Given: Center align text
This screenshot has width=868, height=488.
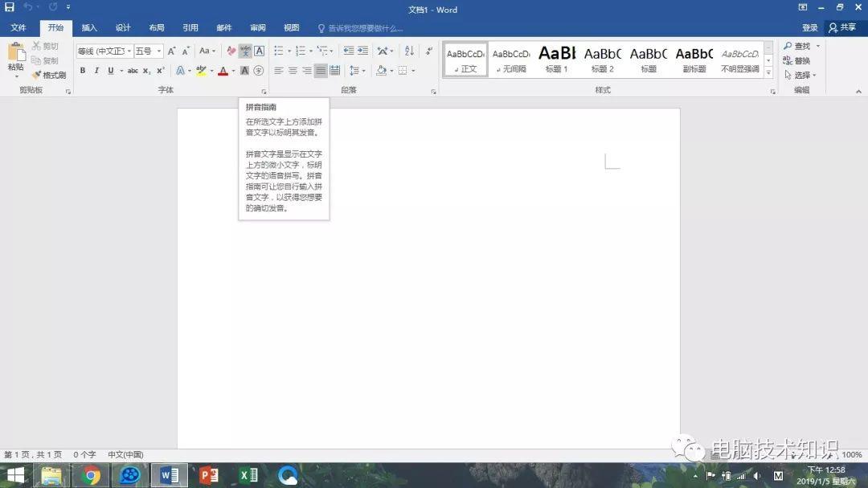Looking at the screenshot, I should point(293,71).
